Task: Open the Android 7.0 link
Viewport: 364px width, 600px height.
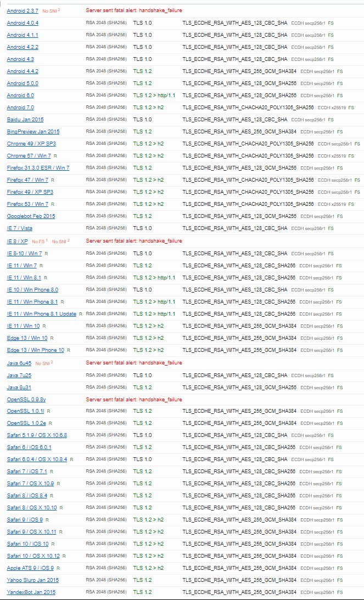Action: click(x=20, y=107)
